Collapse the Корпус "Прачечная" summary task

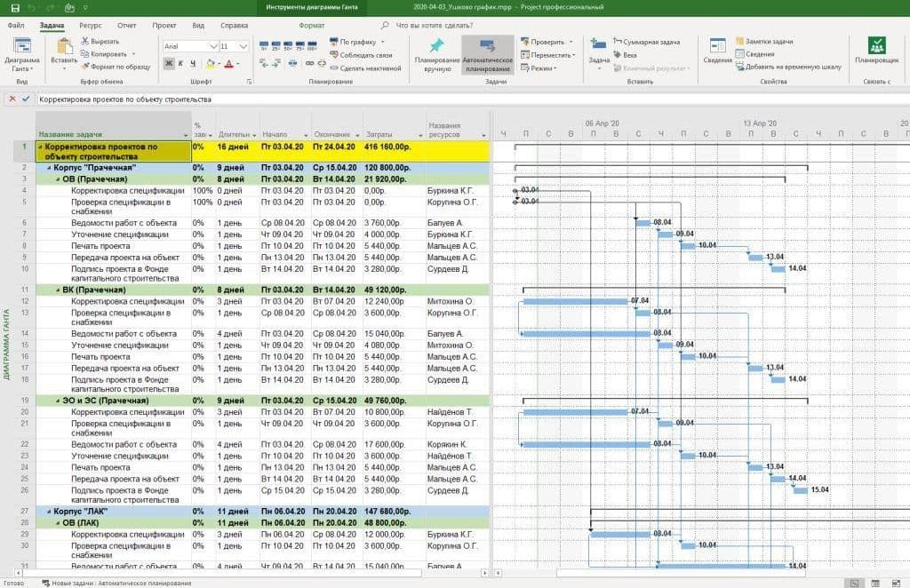pos(49,167)
